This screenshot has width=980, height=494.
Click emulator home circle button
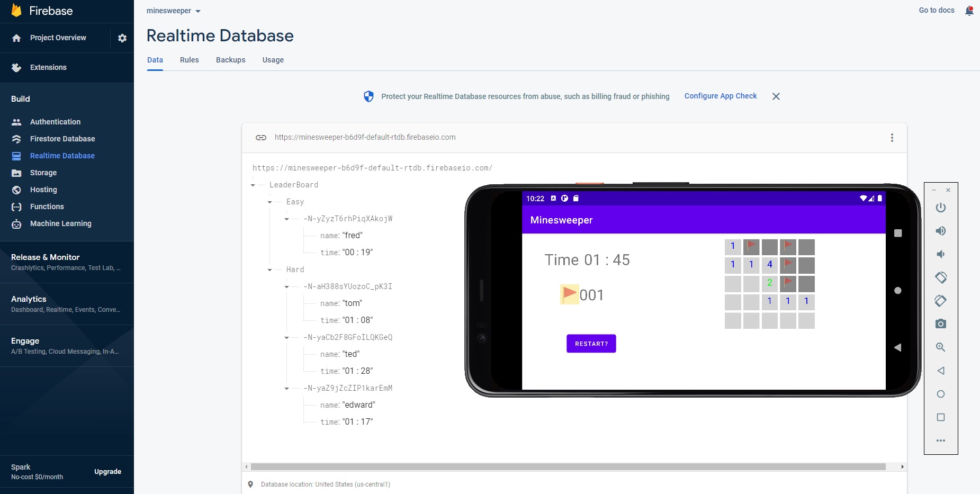coord(941,394)
